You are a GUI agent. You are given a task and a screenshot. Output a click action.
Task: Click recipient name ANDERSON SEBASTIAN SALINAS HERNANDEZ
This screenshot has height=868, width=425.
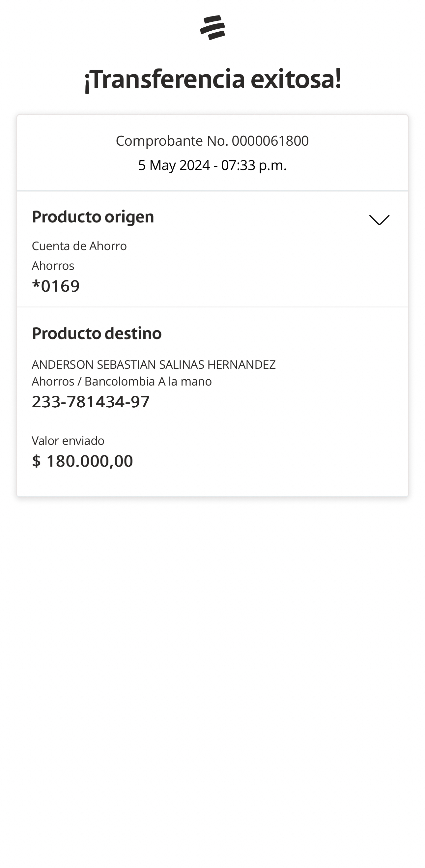click(154, 364)
